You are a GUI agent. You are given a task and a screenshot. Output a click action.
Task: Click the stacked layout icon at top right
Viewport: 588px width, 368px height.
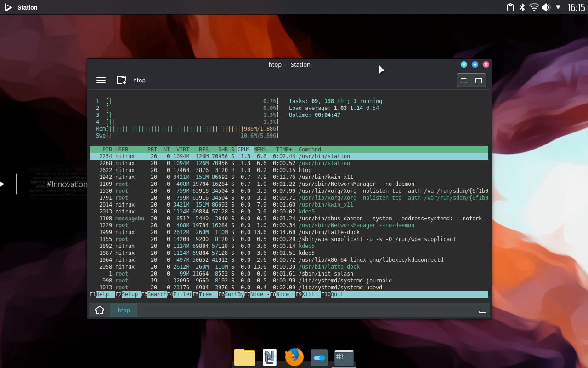coord(478,80)
